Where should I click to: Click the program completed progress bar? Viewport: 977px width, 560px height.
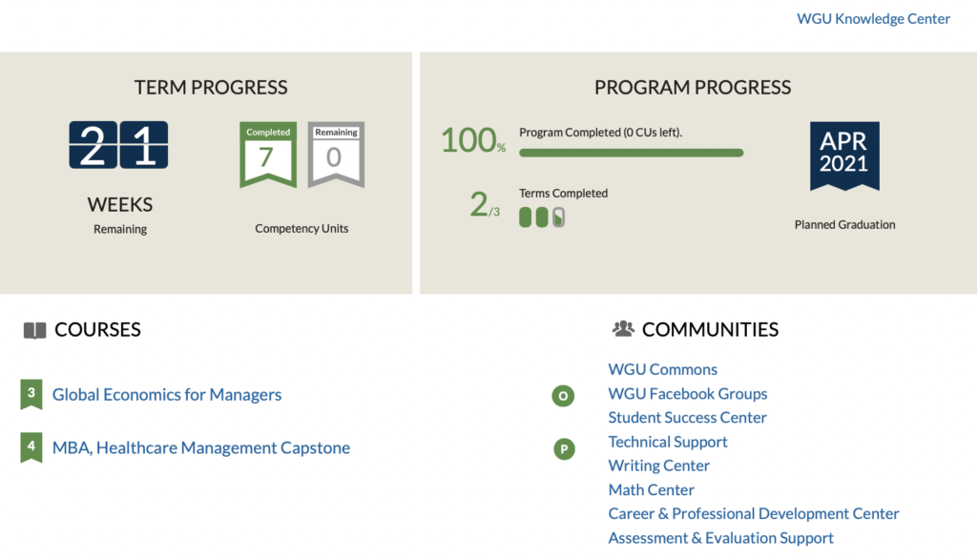[631, 153]
